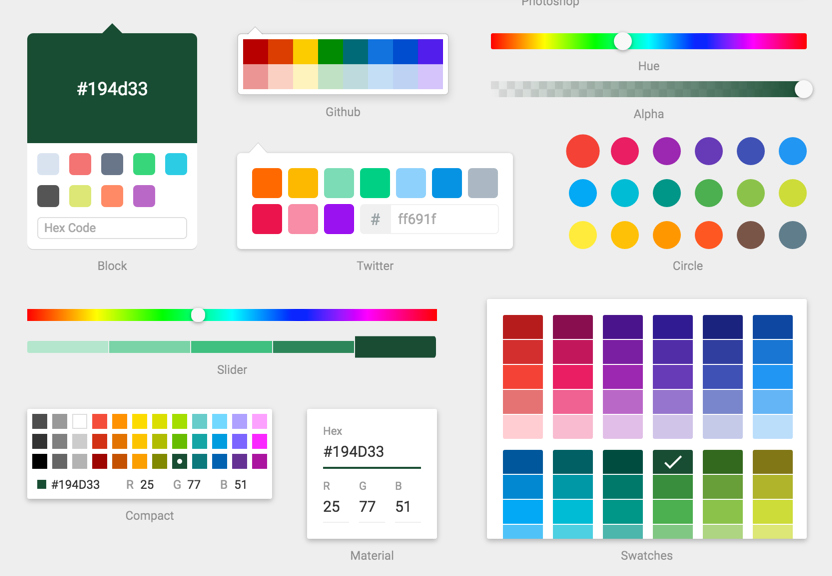Pick the dark green swatch in Github picker

[330, 51]
